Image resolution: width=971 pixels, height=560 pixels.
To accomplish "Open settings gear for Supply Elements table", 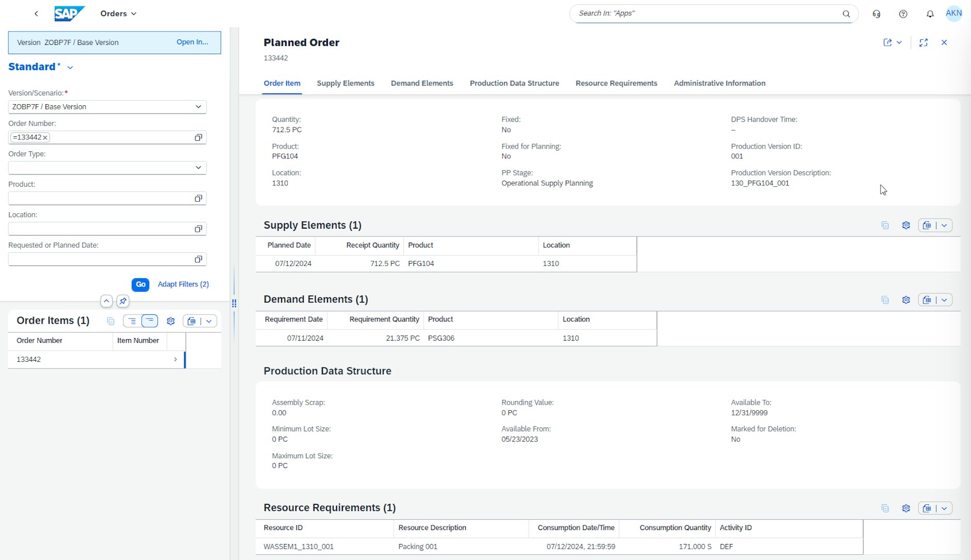I will 906,225.
